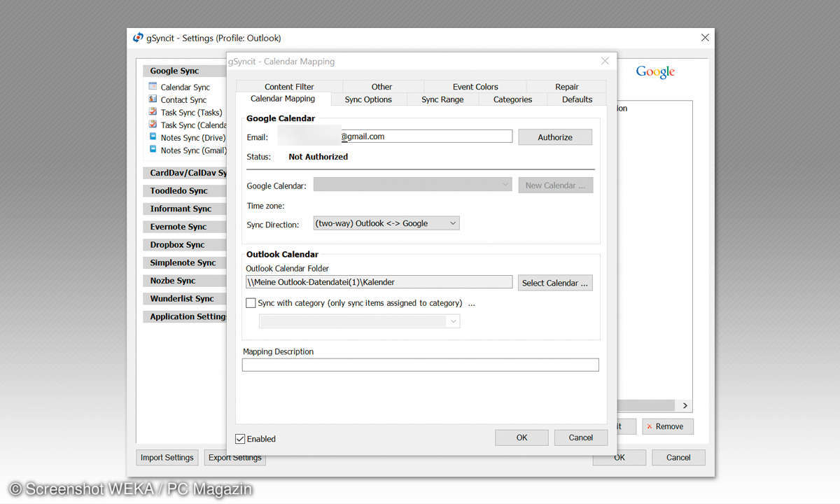Click the Calendar Sync icon in the sidebar

point(153,87)
